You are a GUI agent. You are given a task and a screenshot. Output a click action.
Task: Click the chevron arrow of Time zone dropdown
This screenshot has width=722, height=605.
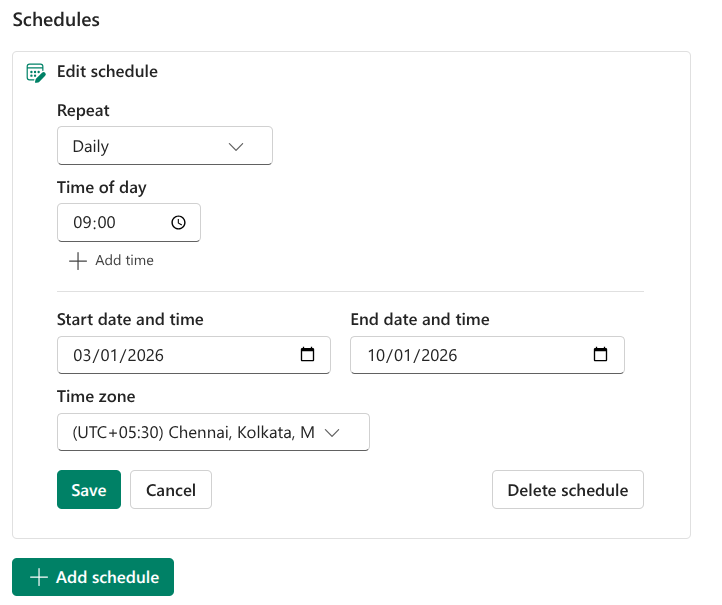[x=333, y=432]
